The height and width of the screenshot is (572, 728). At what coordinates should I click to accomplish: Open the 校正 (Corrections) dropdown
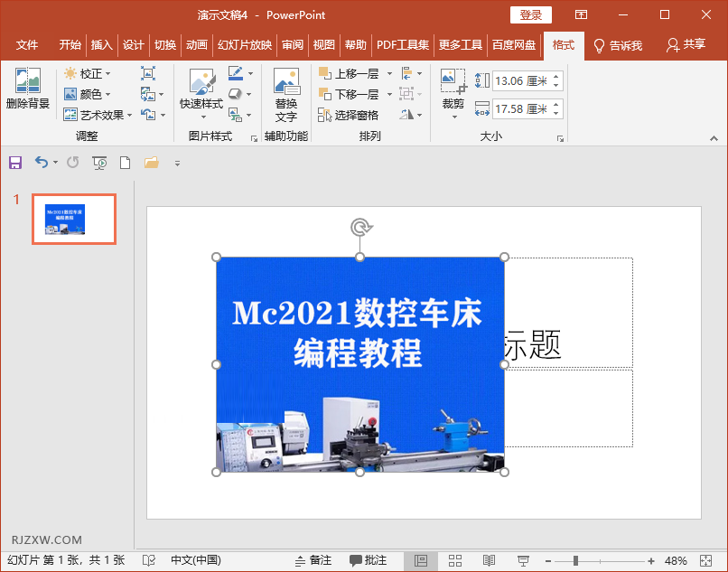pyautogui.click(x=88, y=74)
